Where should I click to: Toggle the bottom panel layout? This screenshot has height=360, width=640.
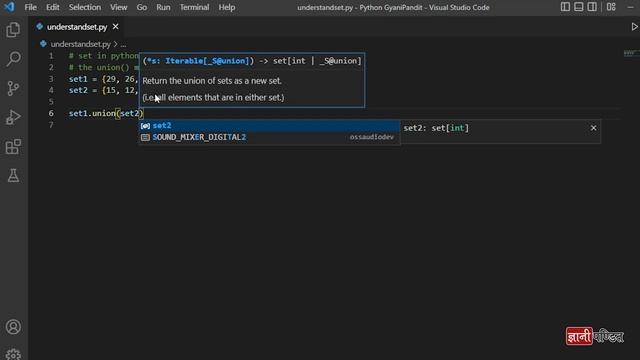click(578, 7)
